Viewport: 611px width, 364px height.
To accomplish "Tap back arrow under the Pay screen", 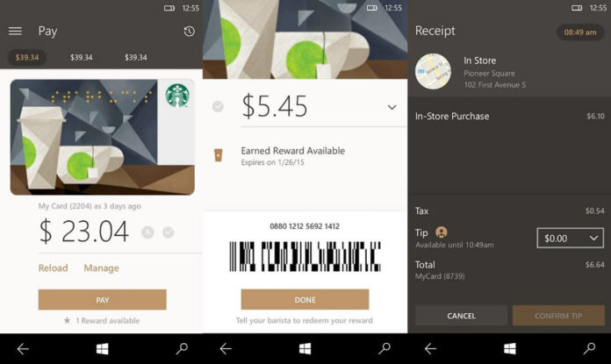I will click(x=23, y=349).
